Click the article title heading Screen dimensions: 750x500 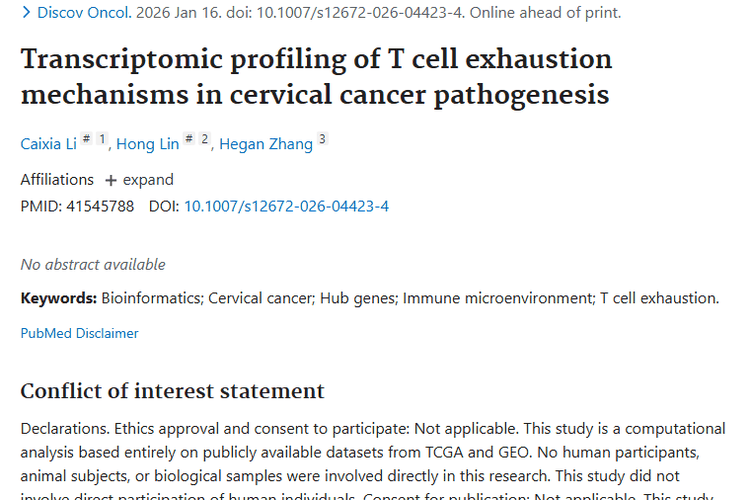click(316, 76)
